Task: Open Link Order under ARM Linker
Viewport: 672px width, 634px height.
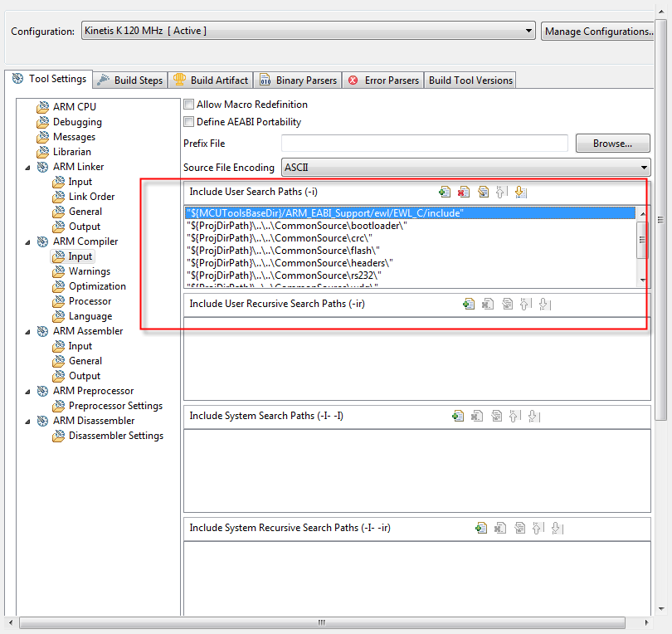Action: tap(92, 197)
